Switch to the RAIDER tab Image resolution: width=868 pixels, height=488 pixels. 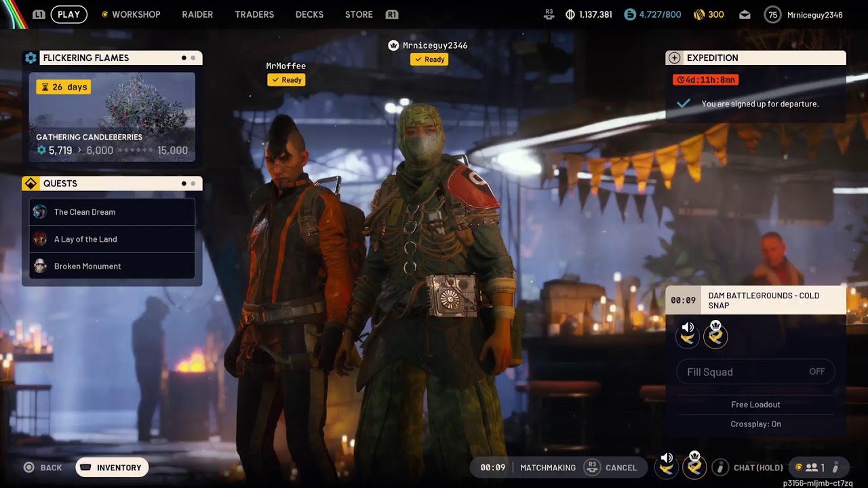tap(197, 14)
